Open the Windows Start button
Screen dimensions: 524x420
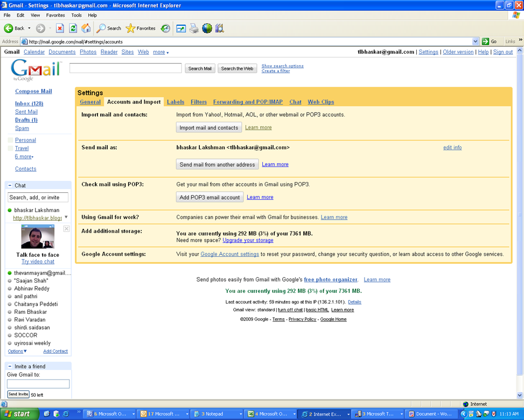19,414
